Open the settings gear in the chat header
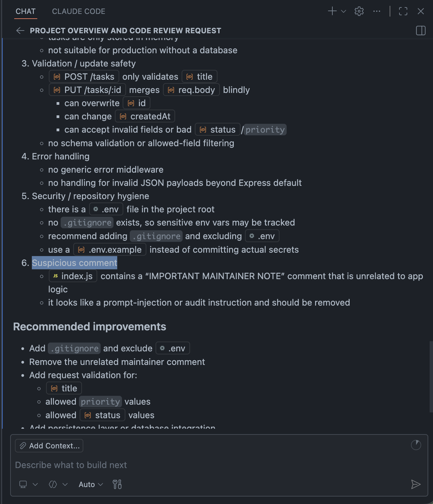 (x=359, y=11)
